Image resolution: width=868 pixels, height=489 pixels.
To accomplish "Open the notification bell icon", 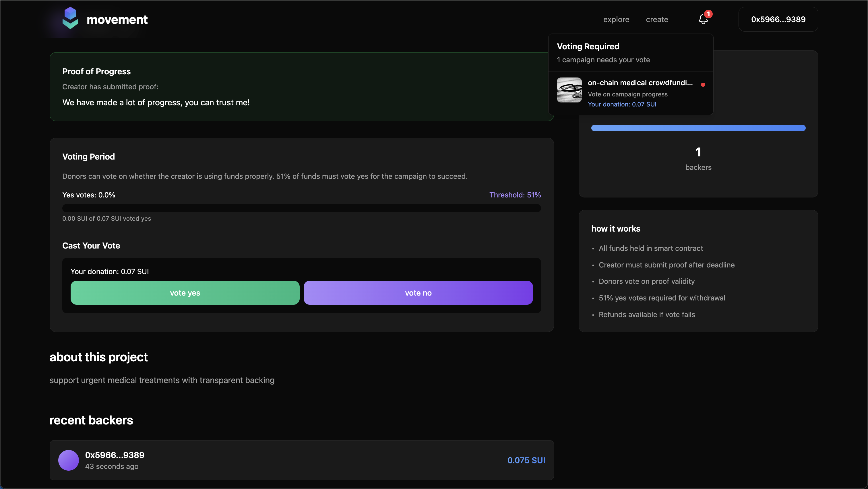I will (x=703, y=20).
